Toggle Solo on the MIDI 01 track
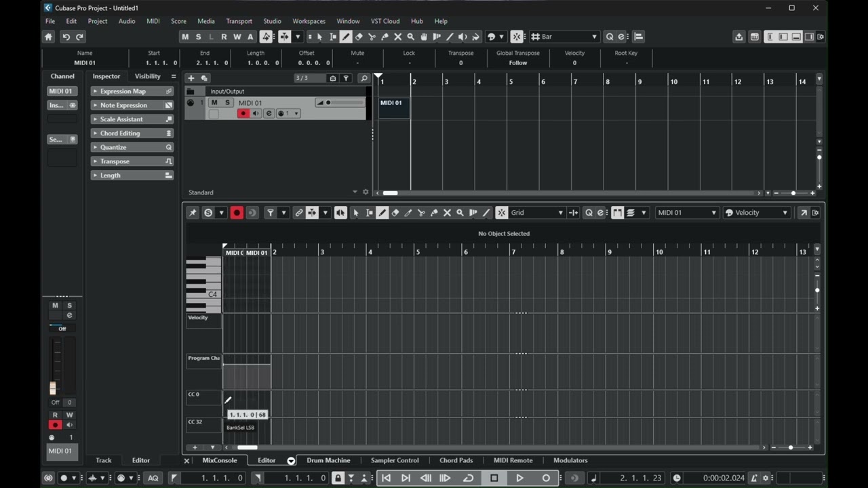The width and height of the screenshot is (868, 488). pyautogui.click(x=227, y=102)
